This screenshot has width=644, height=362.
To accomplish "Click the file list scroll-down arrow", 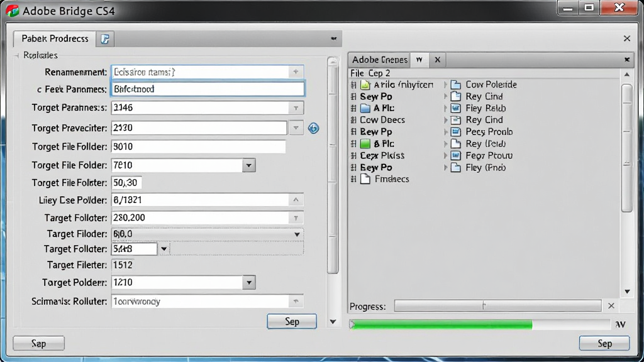I will point(627,292).
